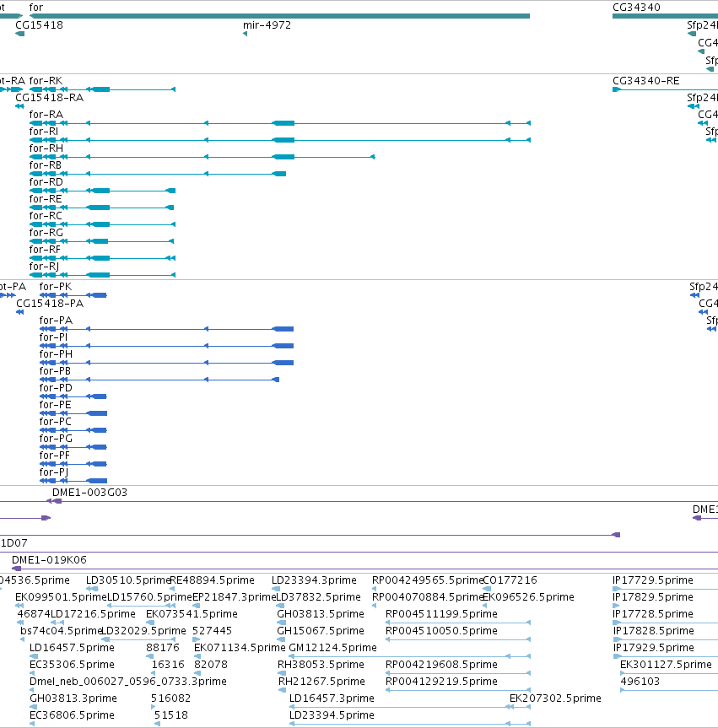This screenshot has width=718, height=728.
Task: Open the GM12124.5prime EST label
Action: [332, 648]
